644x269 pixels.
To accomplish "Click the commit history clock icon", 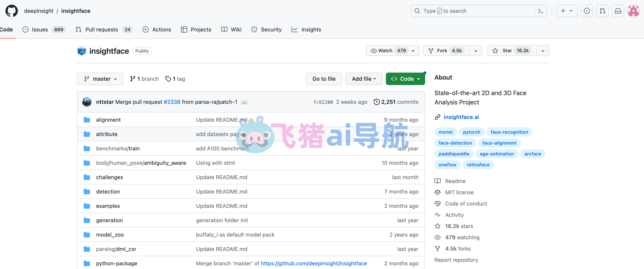I will 377,102.
